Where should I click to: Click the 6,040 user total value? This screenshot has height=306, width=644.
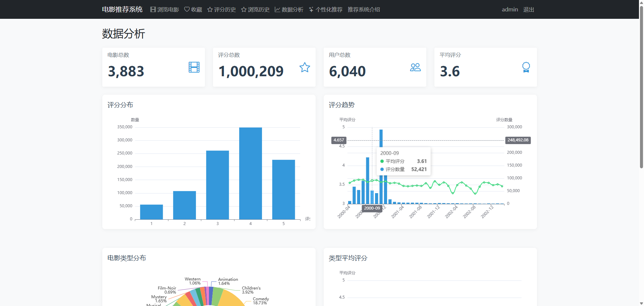coord(347,71)
